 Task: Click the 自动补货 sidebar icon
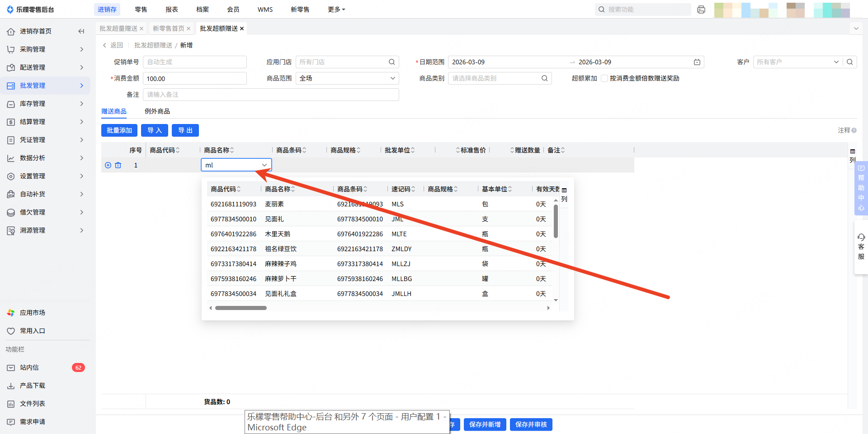point(11,194)
